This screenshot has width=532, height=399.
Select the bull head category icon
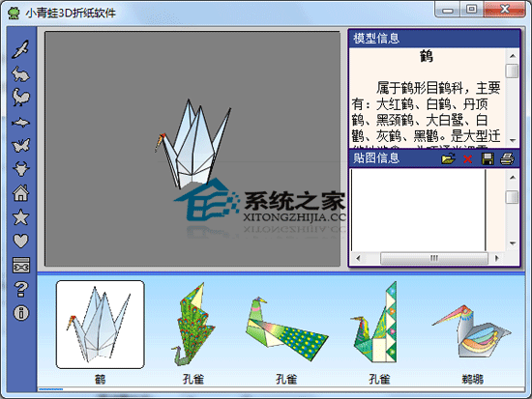[20, 169]
